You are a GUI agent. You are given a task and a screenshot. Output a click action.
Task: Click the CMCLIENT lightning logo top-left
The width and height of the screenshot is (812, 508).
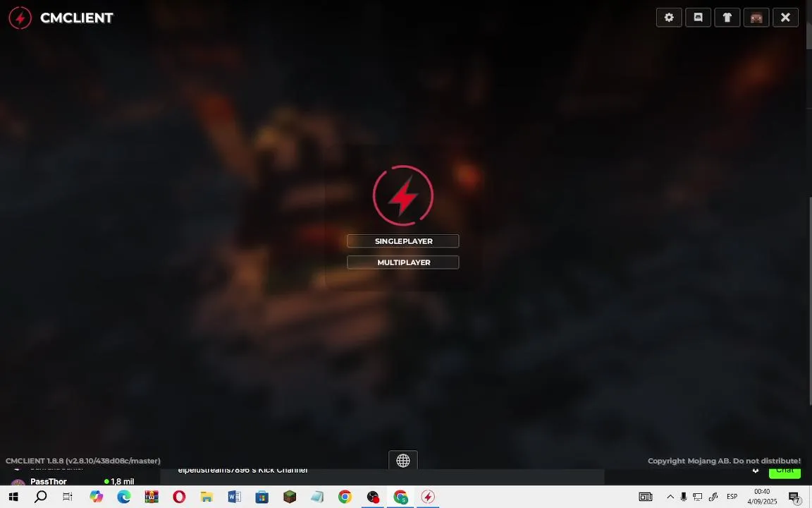[20, 18]
